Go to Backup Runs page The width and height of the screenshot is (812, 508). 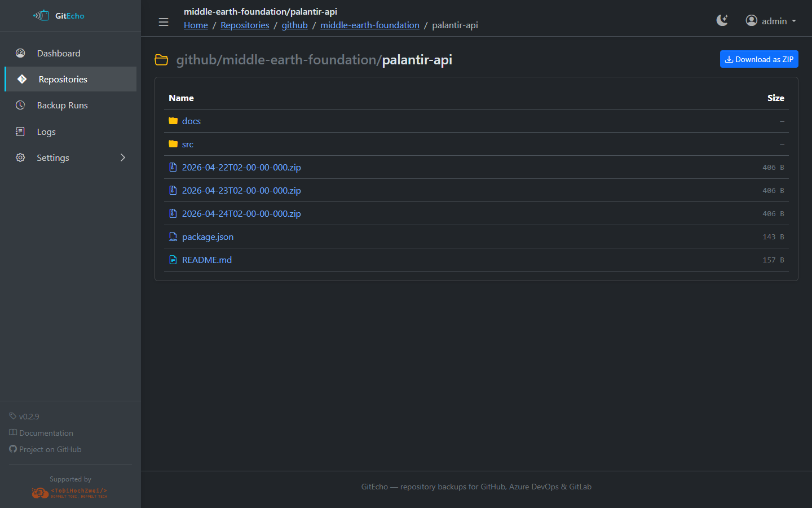(x=62, y=106)
